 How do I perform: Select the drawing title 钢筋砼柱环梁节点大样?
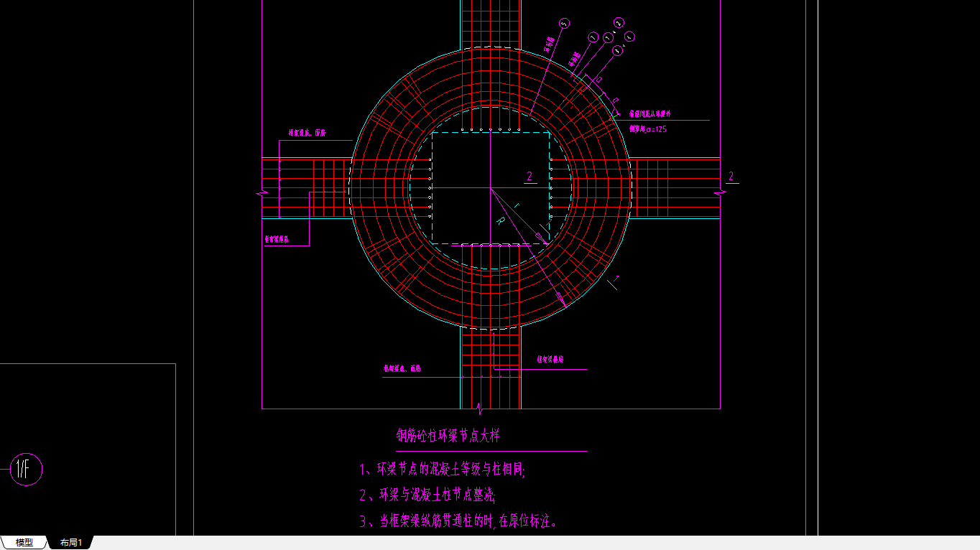coord(448,435)
